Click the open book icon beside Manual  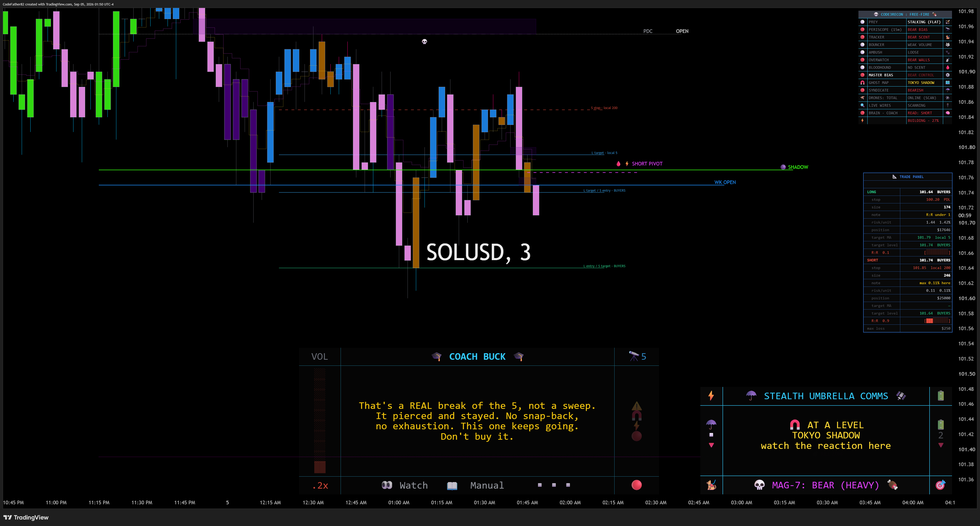click(x=452, y=486)
